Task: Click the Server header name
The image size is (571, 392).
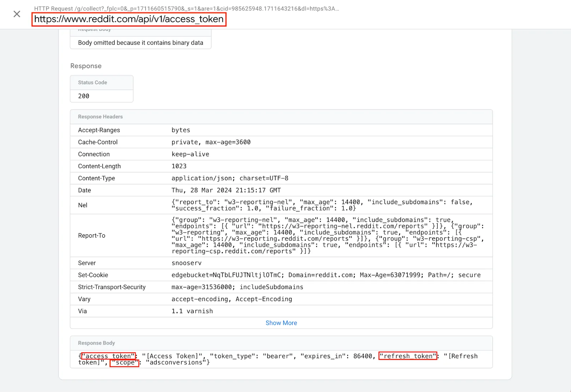Action: click(87, 263)
